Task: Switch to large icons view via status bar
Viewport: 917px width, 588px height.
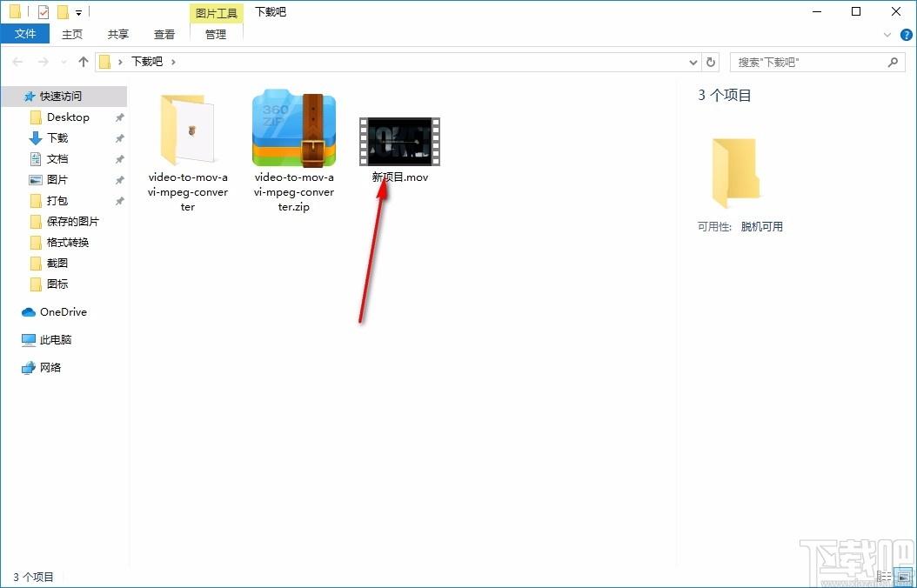Action: tap(904, 577)
